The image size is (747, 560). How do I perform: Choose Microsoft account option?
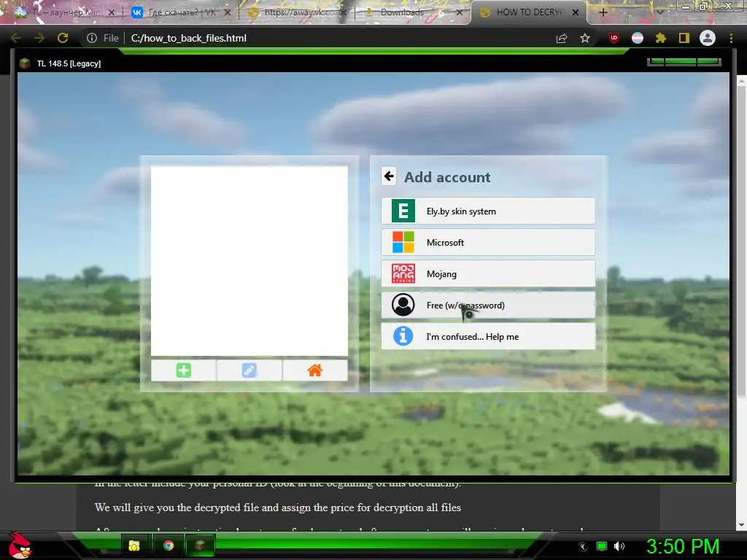pyautogui.click(x=488, y=242)
